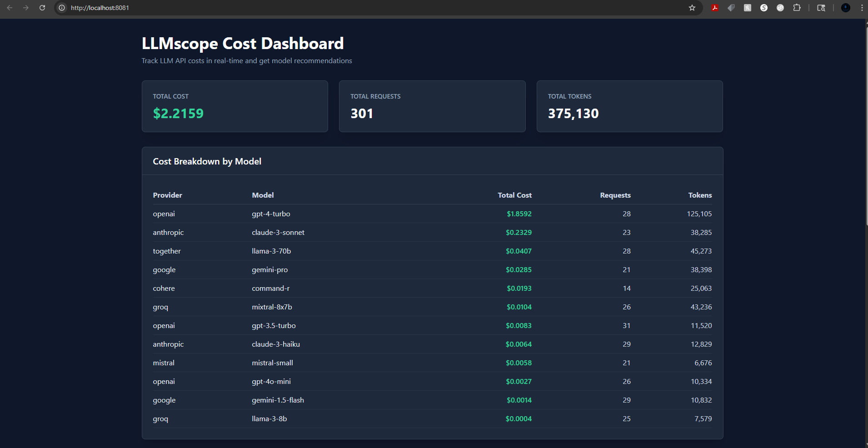The height and width of the screenshot is (448, 868).
Task: Reload the page with the refresh icon
Action: 42,8
